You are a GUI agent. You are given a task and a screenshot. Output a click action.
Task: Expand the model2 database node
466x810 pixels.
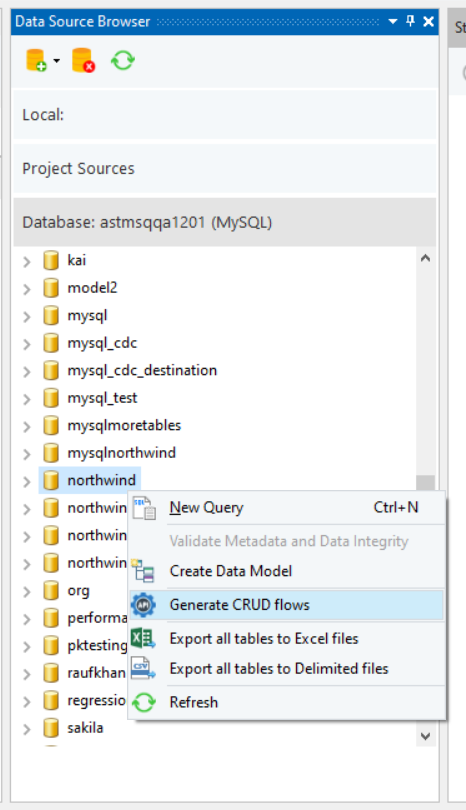pyautogui.click(x=27, y=289)
